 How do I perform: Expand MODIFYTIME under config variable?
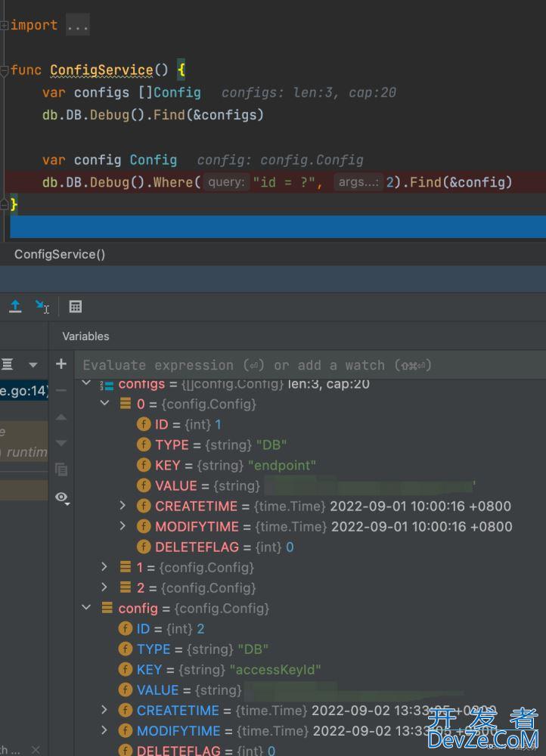[104, 730]
